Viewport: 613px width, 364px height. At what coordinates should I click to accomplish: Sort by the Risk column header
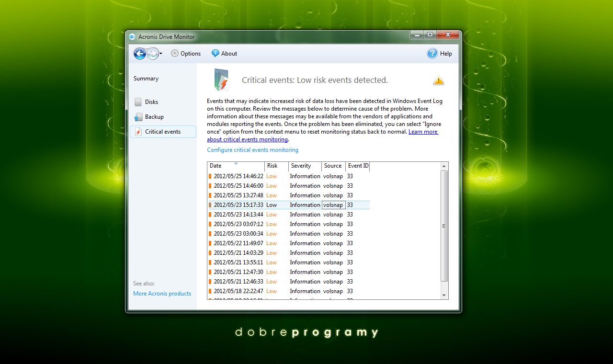pos(277,166)
